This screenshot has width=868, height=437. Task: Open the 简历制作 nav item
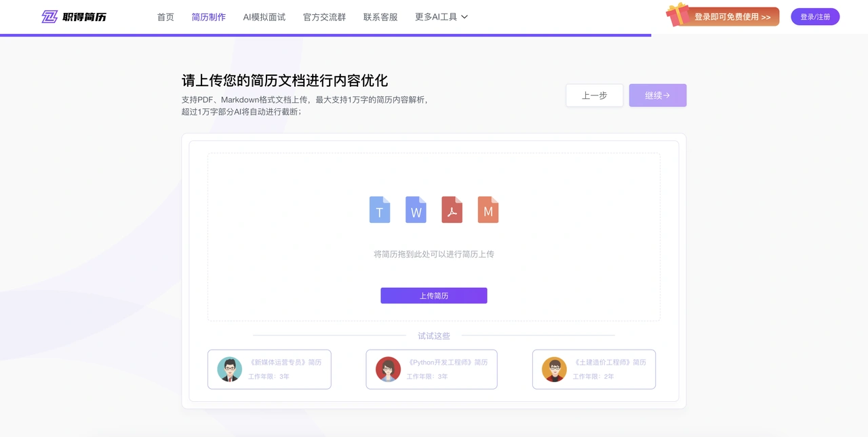(209, 17)
